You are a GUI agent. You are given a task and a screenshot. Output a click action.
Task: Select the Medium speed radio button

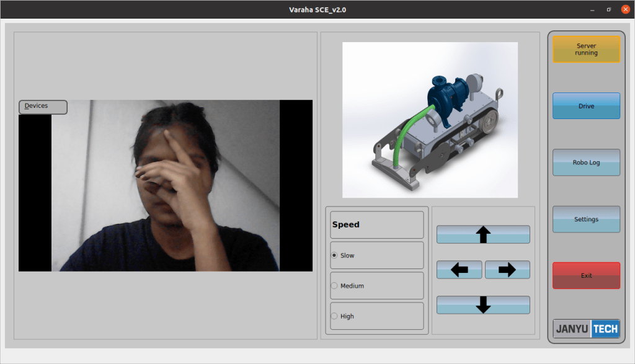click(x=335, y=286)
